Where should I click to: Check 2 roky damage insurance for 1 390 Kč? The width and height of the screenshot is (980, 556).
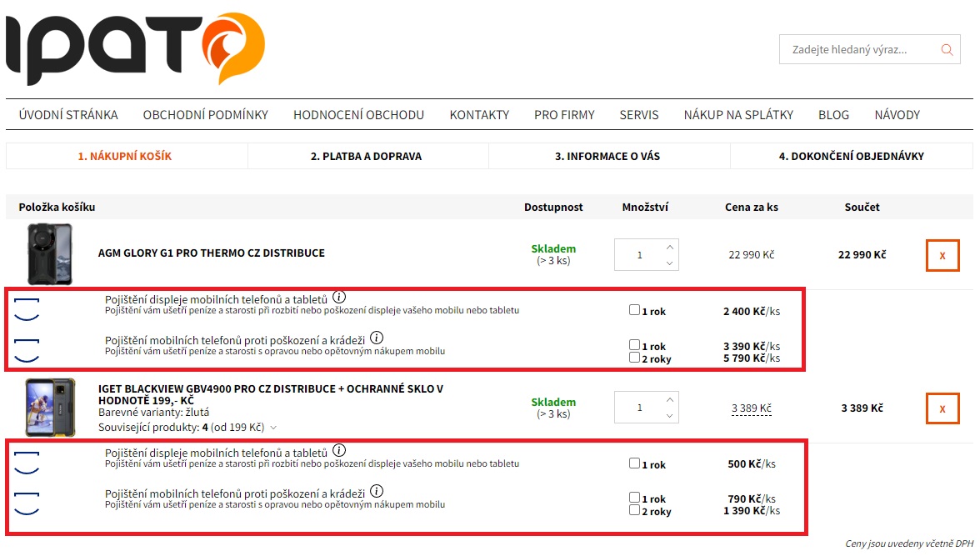coord(634,509)
